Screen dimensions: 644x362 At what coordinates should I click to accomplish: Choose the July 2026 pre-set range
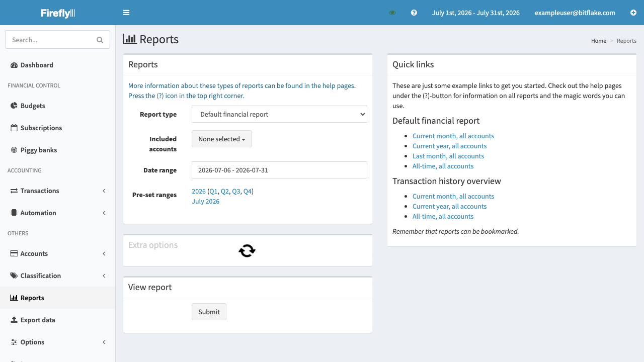pyautogui.click(x=205, y=201)
